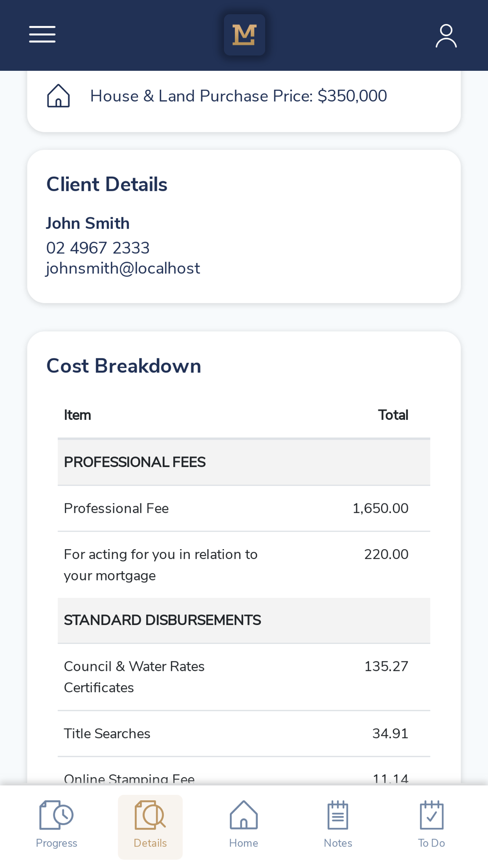The image size is (488, 868).
Task: Click the Client Details heading
Action: (107, 185)
